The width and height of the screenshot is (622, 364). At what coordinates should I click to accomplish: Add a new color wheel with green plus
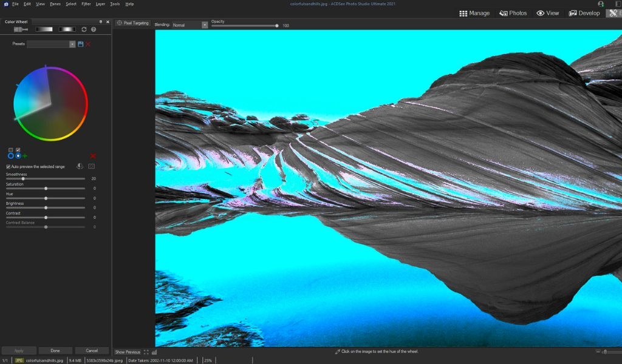coord(25,156)
